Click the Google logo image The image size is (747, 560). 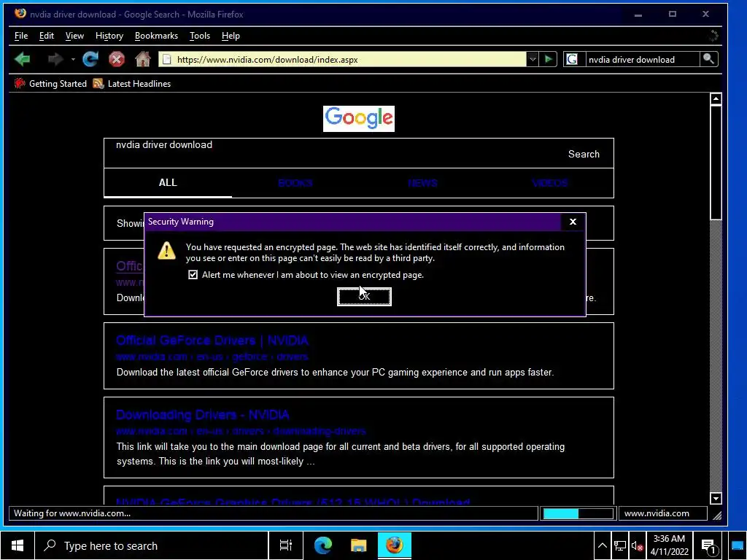(359, 119)
